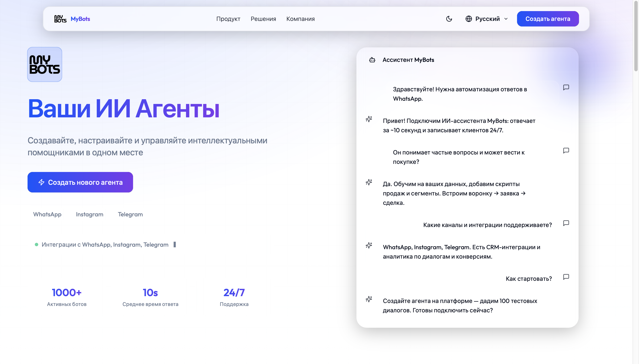This screenshot has height=364, width=639.
Task: Open the Компания menu
Action: [300, 19]
